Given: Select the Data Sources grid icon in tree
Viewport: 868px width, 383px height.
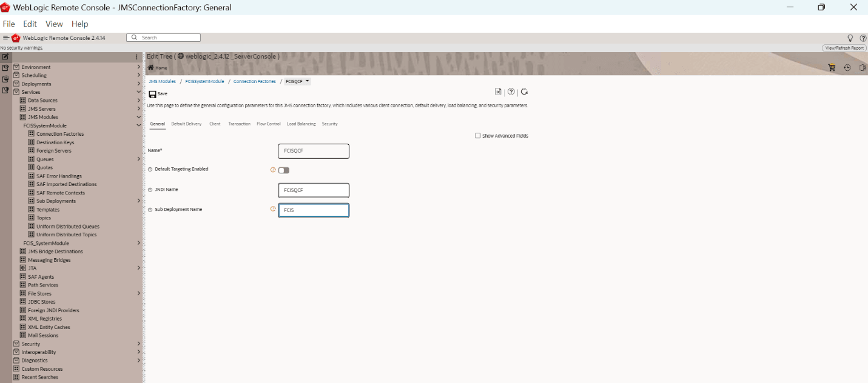Looking at the screenshot, I should (x=23, y=101).
